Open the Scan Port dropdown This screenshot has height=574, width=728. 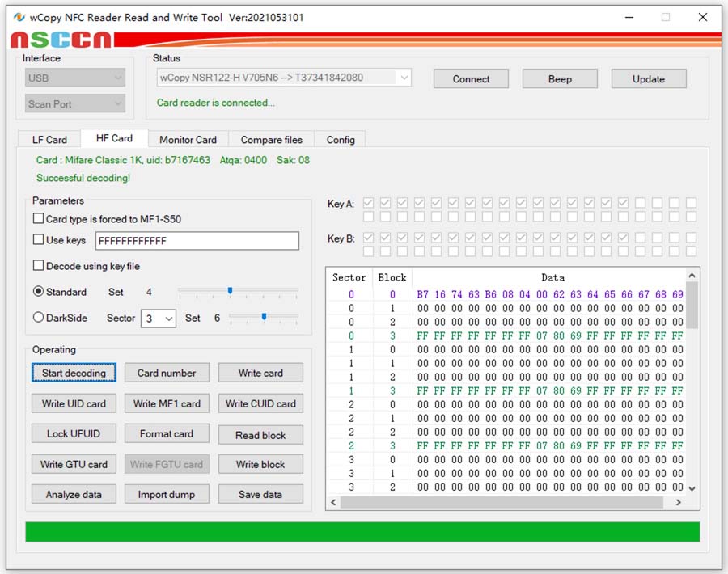point(74,103)
